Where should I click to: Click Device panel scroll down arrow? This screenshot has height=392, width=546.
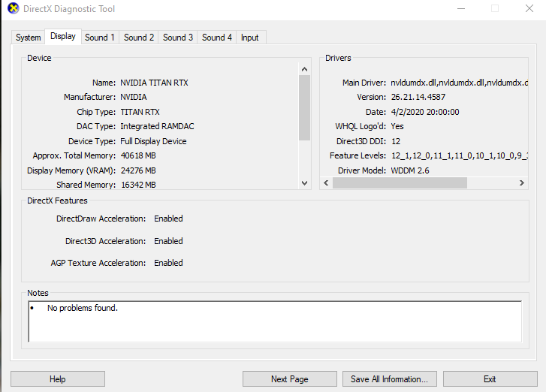point(304,183)
